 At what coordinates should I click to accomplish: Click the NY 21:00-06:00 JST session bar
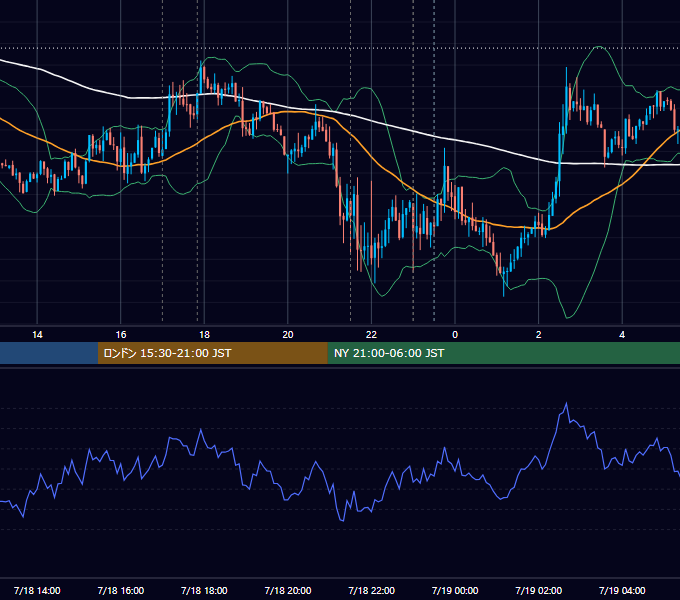coord(503,353)
